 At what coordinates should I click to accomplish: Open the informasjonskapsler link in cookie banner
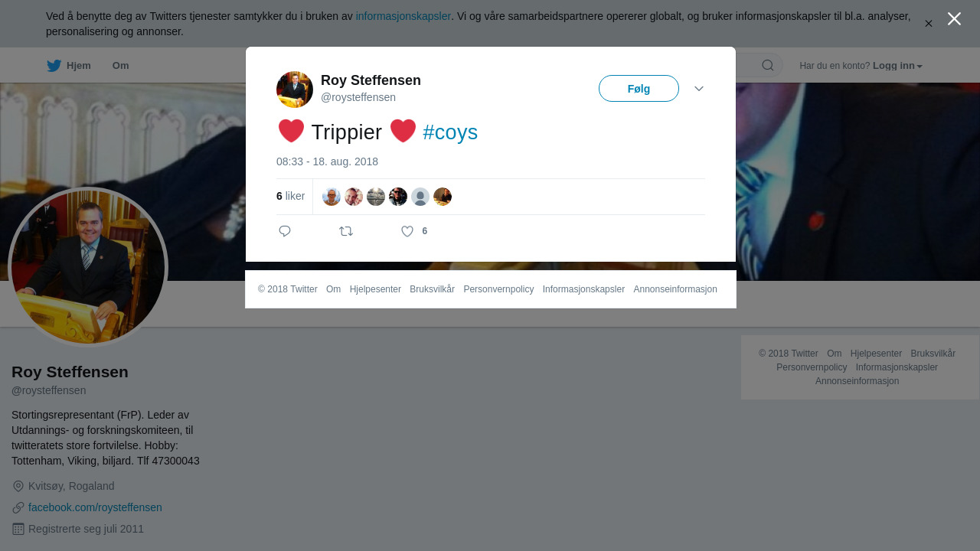(403, 16)
